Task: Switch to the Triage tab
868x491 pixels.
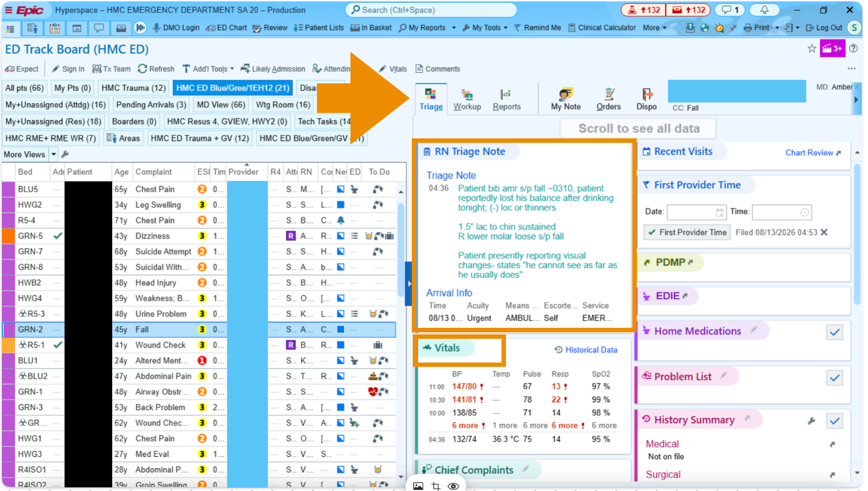Action: (431, 99)
